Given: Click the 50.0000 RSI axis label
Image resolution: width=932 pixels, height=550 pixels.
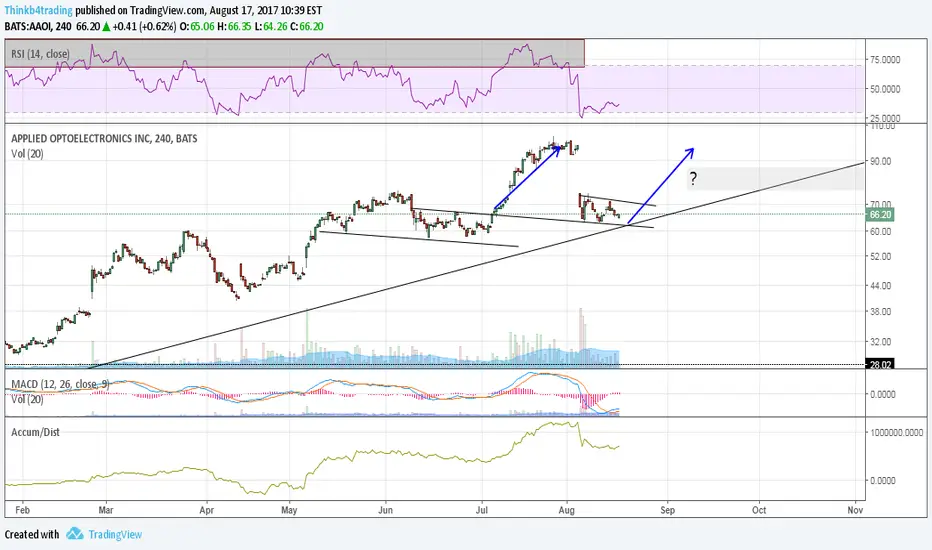Looking at the screenshot, I should pos(885,89).
